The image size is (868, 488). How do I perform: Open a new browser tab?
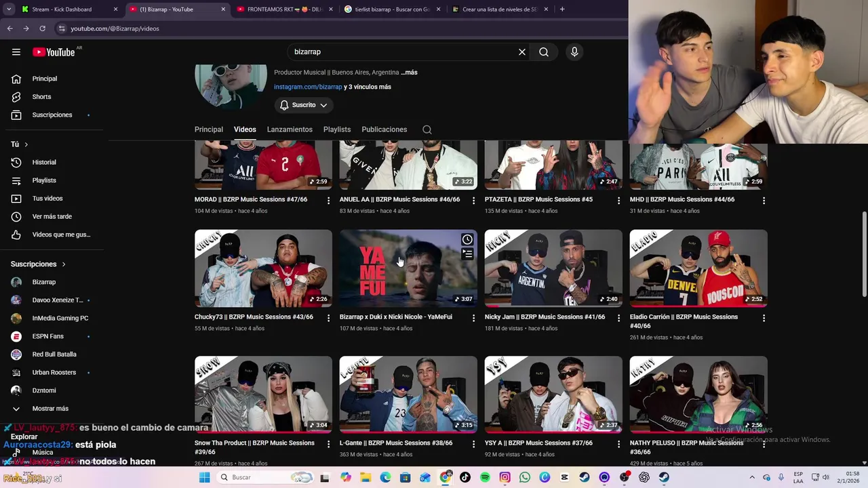click(561, 9)
